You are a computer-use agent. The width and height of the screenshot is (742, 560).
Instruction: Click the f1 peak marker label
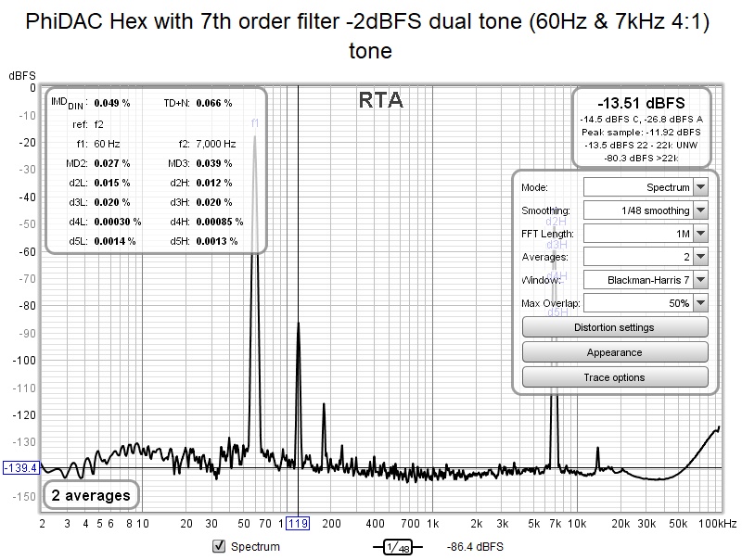click(255, 123)
